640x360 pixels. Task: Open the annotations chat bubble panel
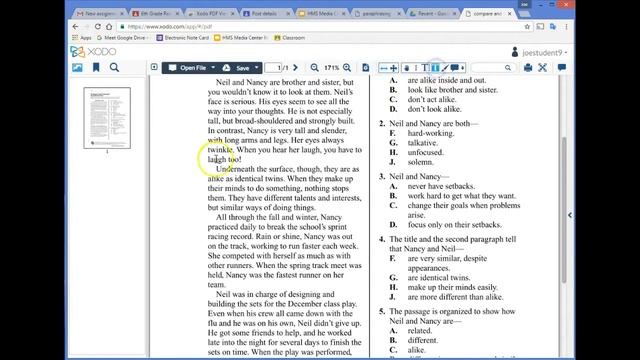tap(562, 67)
